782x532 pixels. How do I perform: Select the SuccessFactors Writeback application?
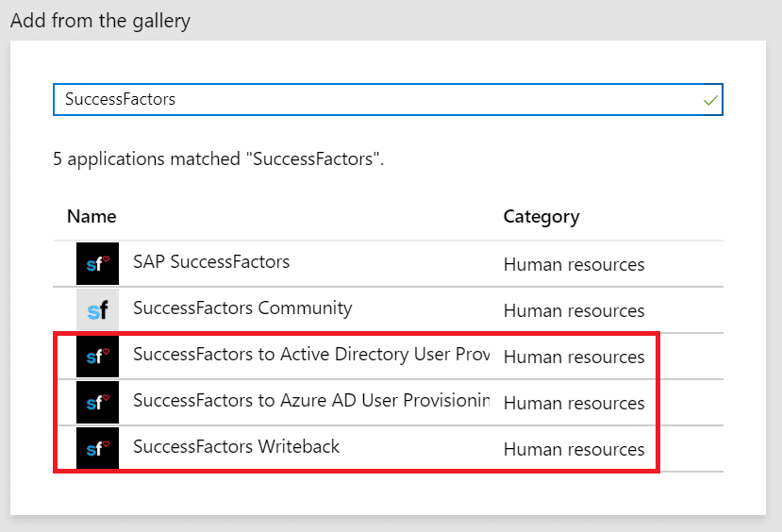pyautogui.click(x=236, y=447)
